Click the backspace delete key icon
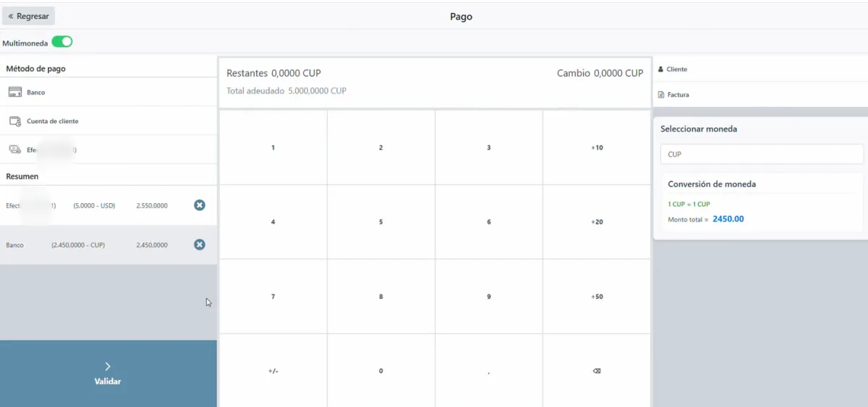Image resolution: width=868 pixels, height=407 pixels. (597, 371)
